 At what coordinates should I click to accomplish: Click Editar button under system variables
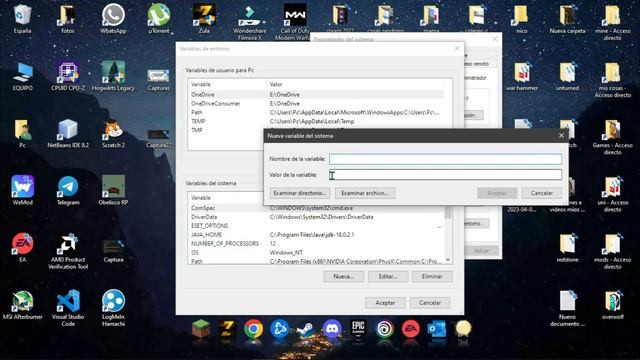(x=388, y=277)
